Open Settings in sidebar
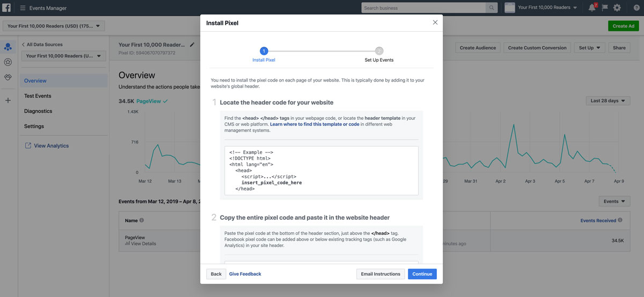 34,126
